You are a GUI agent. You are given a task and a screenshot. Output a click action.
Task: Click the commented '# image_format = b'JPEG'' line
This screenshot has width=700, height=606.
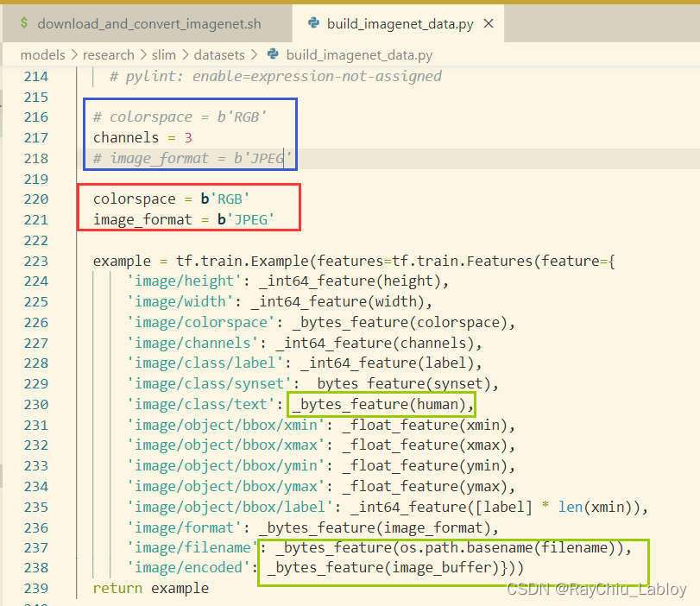[192, 158]
